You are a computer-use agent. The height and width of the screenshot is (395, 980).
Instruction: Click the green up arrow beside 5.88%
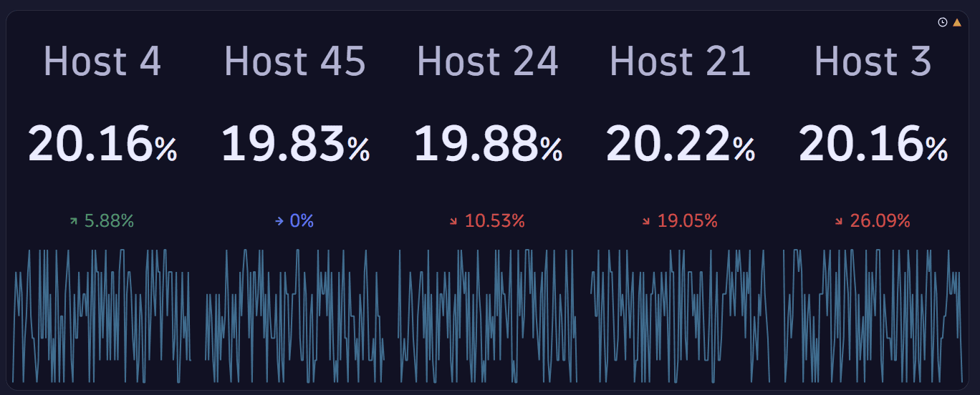73,222
